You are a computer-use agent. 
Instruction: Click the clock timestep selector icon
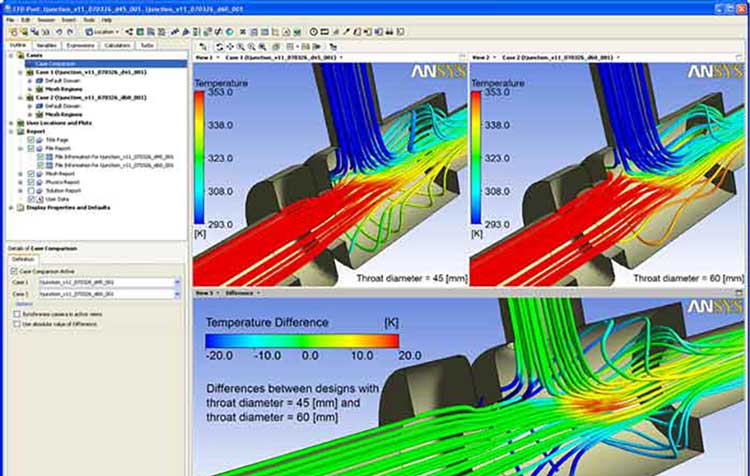point(313,32)
